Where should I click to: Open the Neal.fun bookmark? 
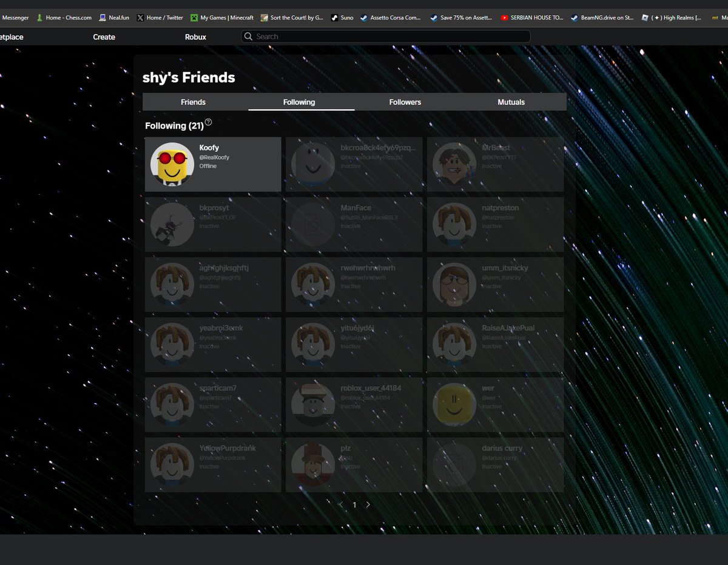click(114, 18)
